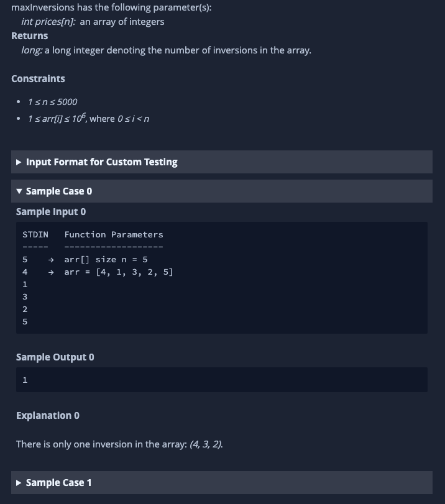Click the Sample Input 0 code block

(222, 278)
